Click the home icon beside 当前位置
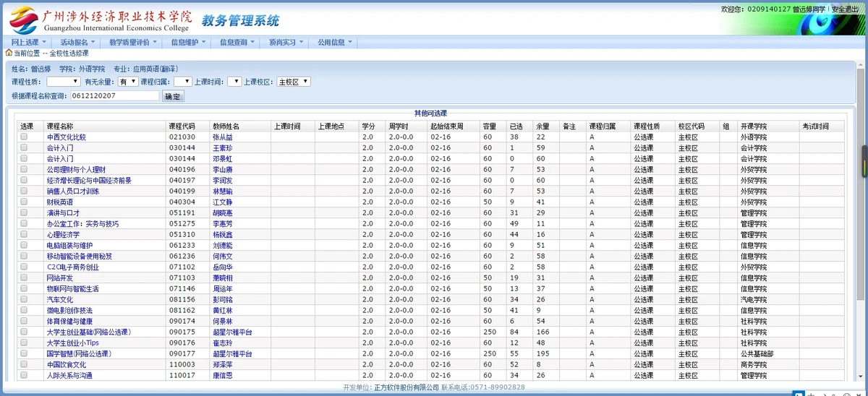Viewport: 868px width, 396px height. click(9, 53)
